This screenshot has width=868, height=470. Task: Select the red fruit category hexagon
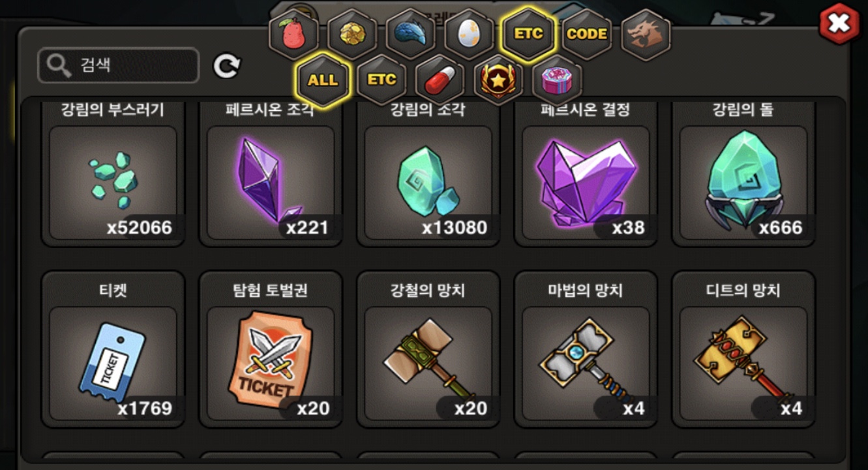tap(293, 35)
